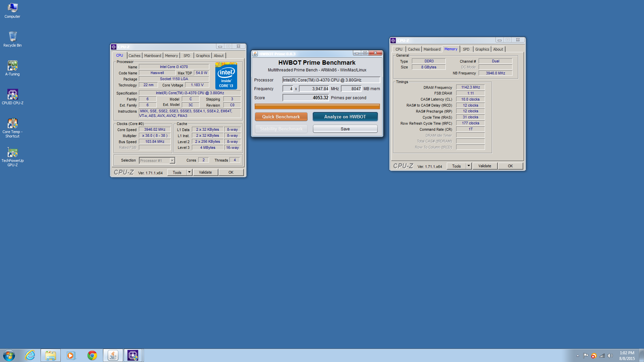
Task: Switch to Caches tab in right CPU-Z window
Action: (x=414, y=49)
